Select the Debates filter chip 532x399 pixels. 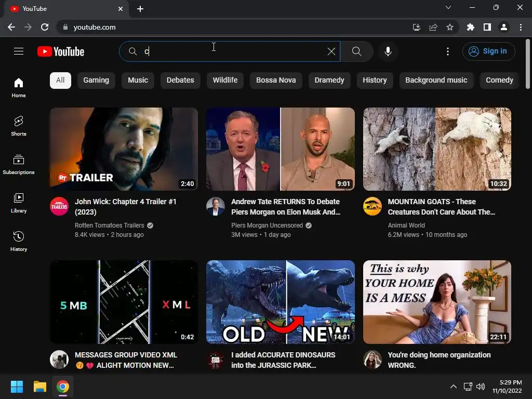click(x=180, y=81)
